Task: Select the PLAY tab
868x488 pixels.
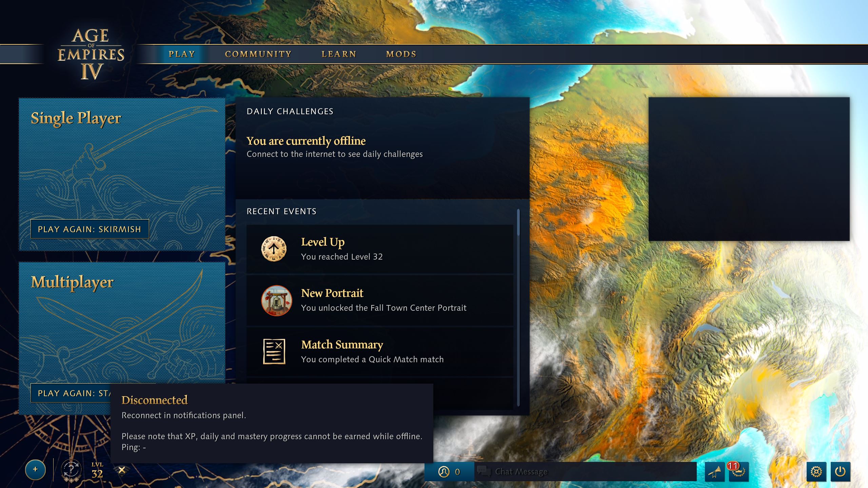Action: [182, 54]
